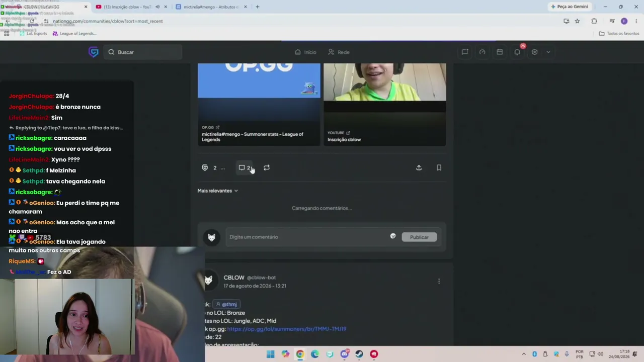Open the Chrome three-dot menu
The width and height of the screenshot is (644, 362).
(636, 21)
